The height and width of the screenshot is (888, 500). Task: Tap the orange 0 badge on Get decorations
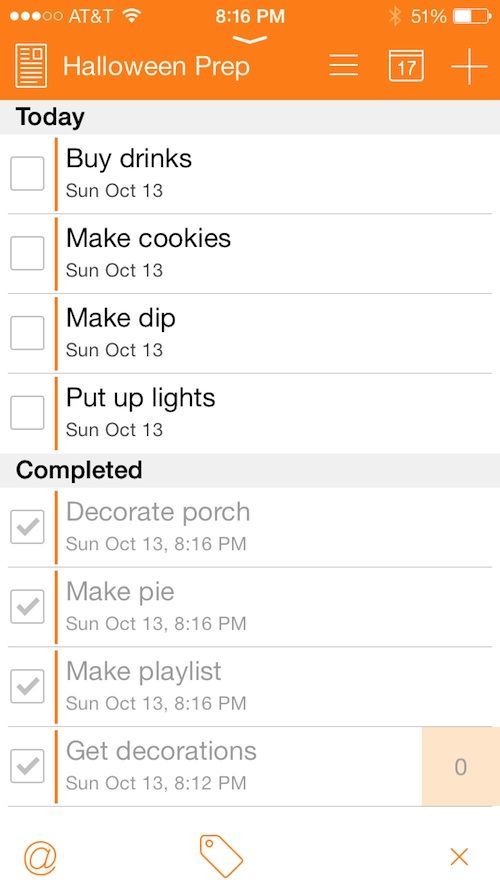[x=460, y=767]
